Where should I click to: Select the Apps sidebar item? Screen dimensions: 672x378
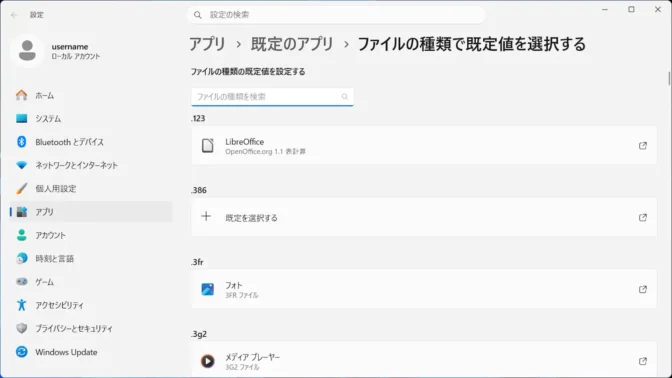click(91, 212)
